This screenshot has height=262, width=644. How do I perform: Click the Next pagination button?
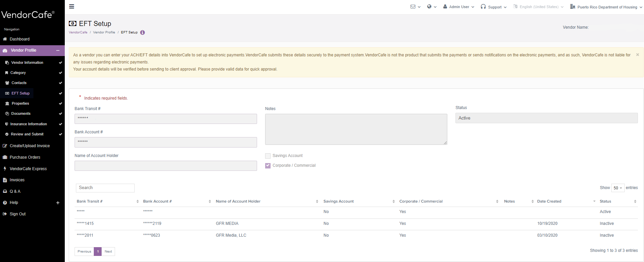click(x=108, y=252)
